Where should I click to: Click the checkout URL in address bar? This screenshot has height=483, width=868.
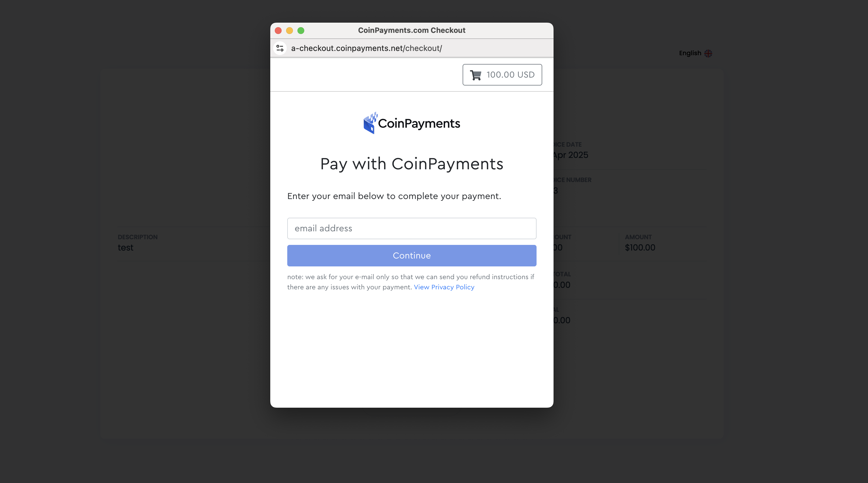coord(366,48)
